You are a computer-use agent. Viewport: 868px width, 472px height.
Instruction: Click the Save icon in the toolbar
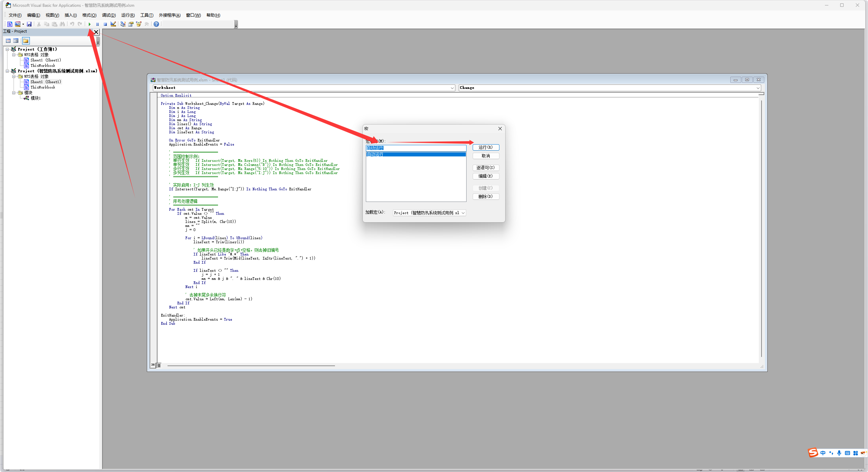pyautogui.click(x=29, y=24)
